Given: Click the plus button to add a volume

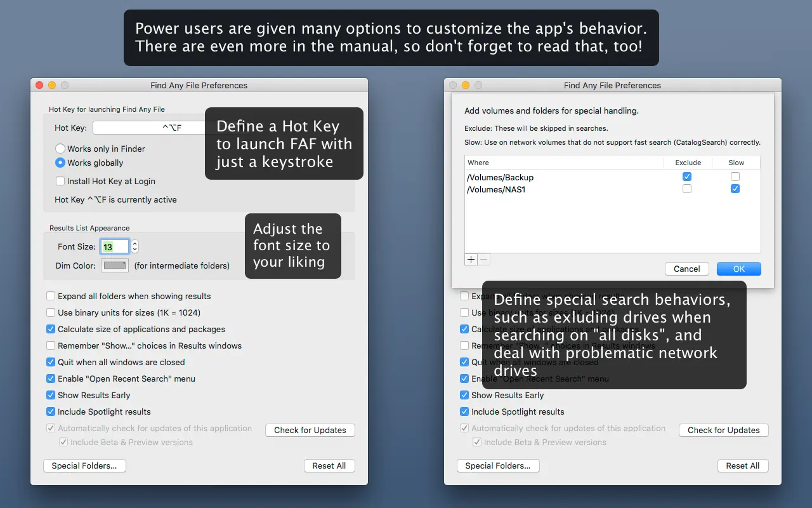Looking at the screenshot, I should pos(471,259).
